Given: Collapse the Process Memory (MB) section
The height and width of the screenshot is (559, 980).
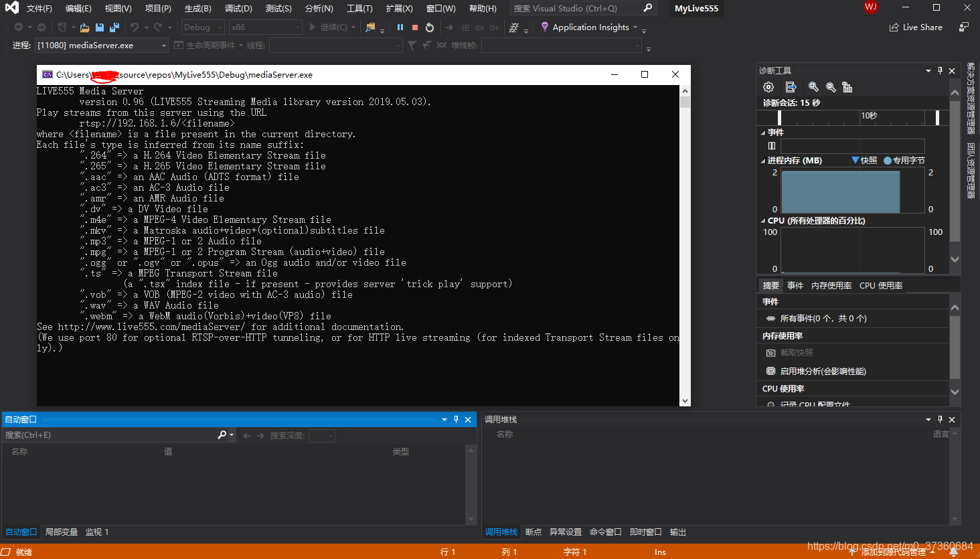Looking at the screenshot, I should point(763,161).
